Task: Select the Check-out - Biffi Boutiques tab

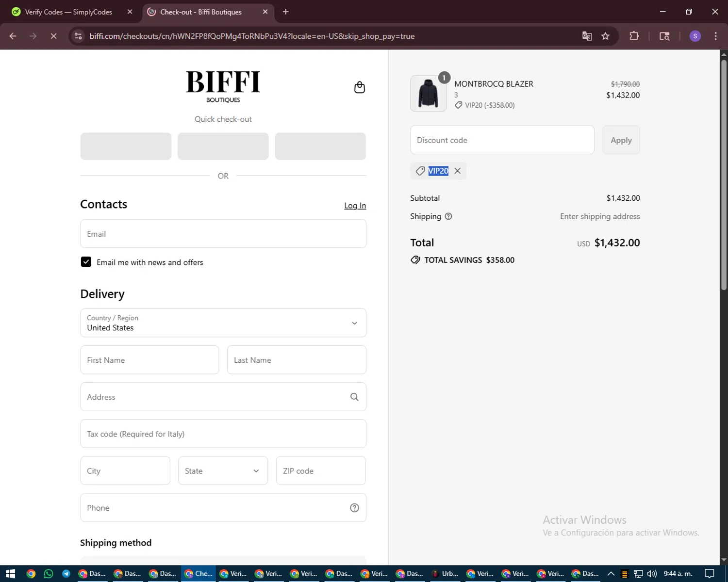Action: (x=208, y=12)
